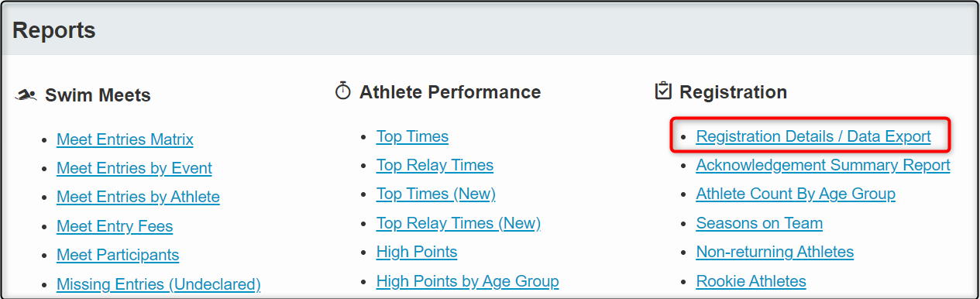Viewport: 980px width, 299px height.
Task: Click the stopwatch icon beside Athlete Performance
Action: tap(342, 91)
